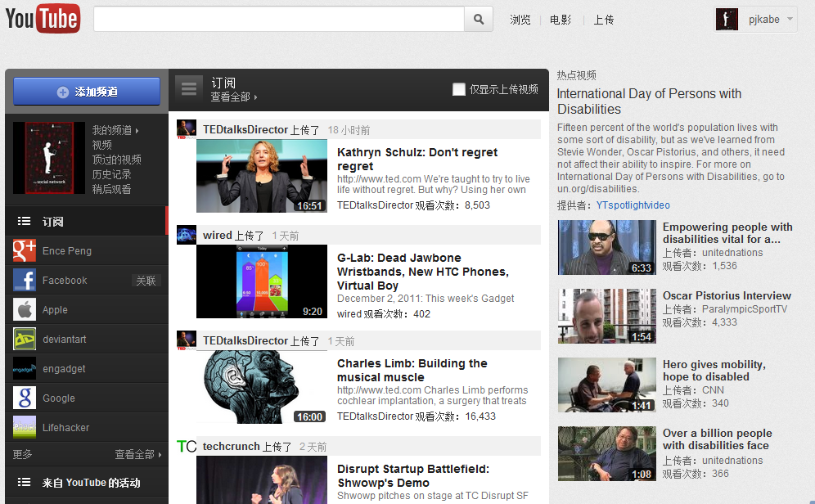The height and width of the screenshot is (504, 815).
Task: Select the engadget channel icon
Action: tap(25, 369)
